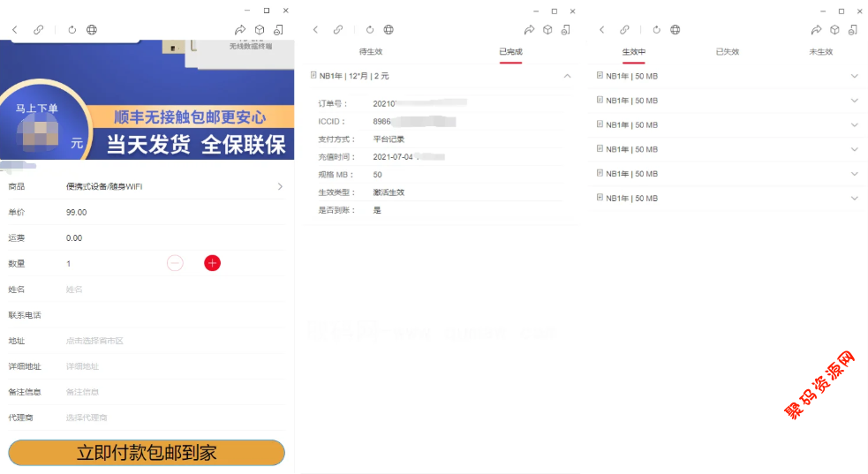
Task: Collapse the NB1年 | 12*月 | 2 元 order
Action: 567,76
